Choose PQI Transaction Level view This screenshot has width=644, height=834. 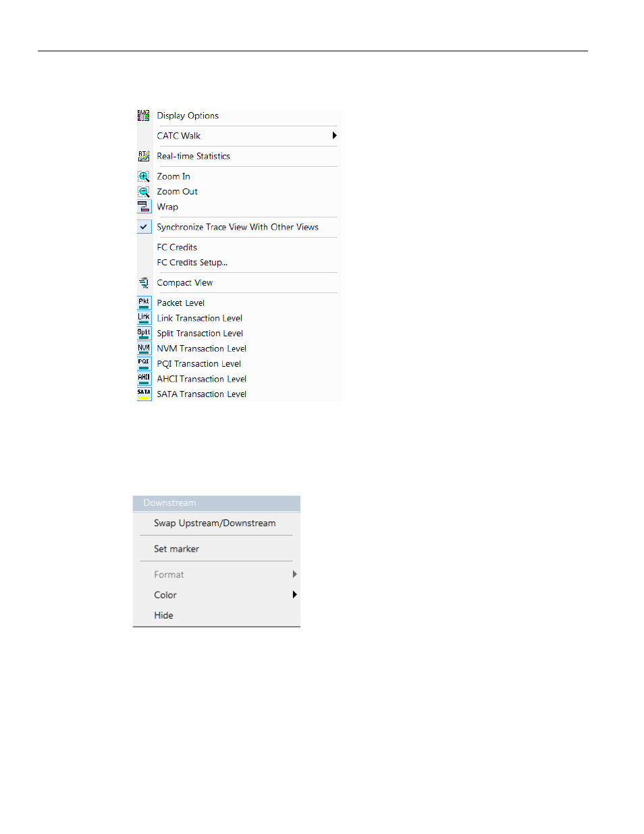coord(199,364)
